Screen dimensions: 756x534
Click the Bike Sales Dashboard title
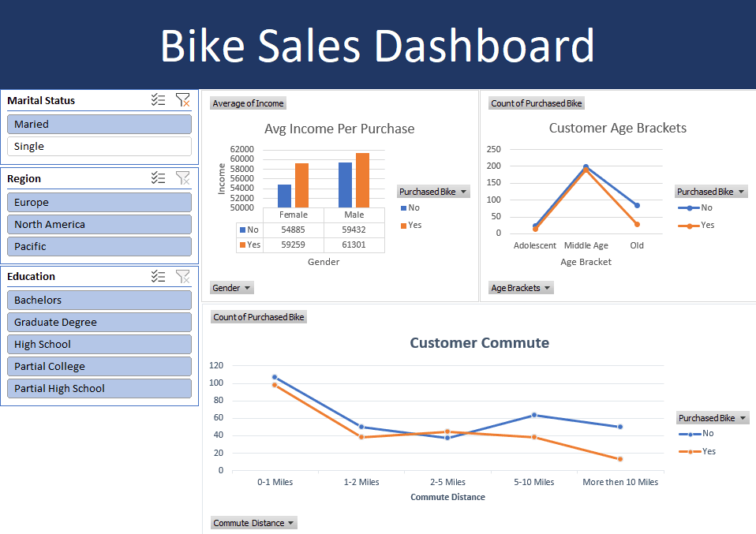[x=377, y=45]
